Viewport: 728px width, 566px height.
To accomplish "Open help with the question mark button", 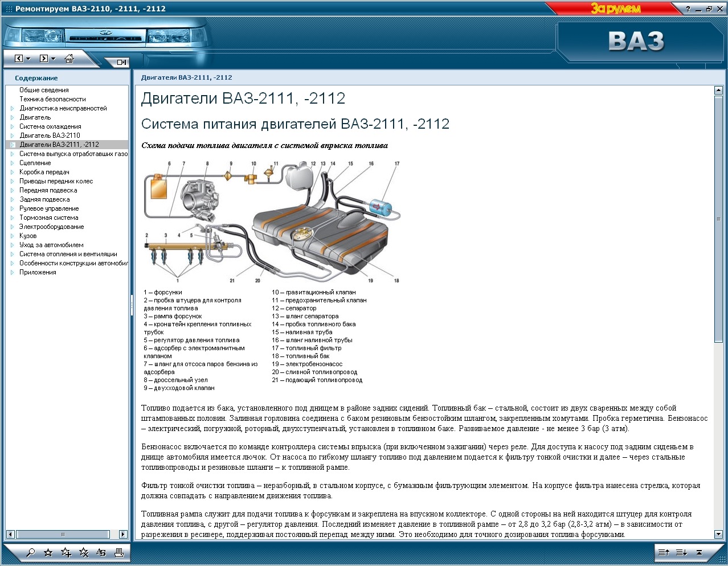I will point(688,9).
